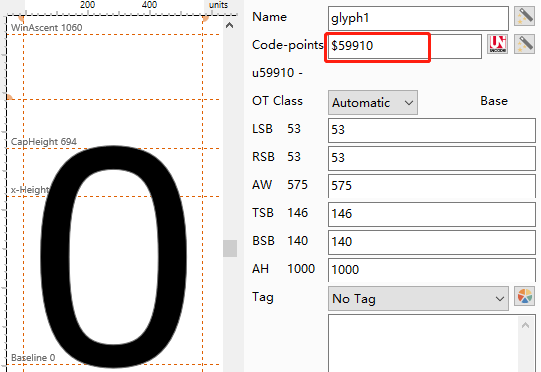Open the tag color wheel icon
541x372 pixels.
(x=524, y=296)
